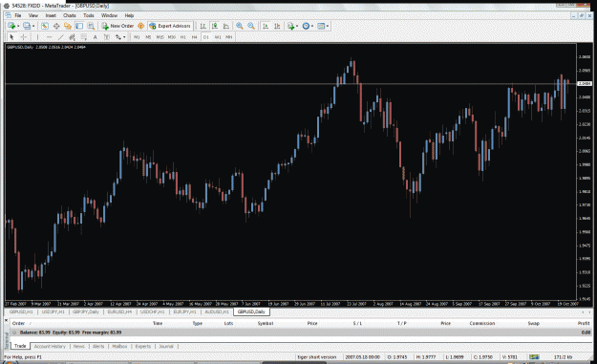Click the Expert Advisors button
The image size is (597, 364).
tap(170, 26)
